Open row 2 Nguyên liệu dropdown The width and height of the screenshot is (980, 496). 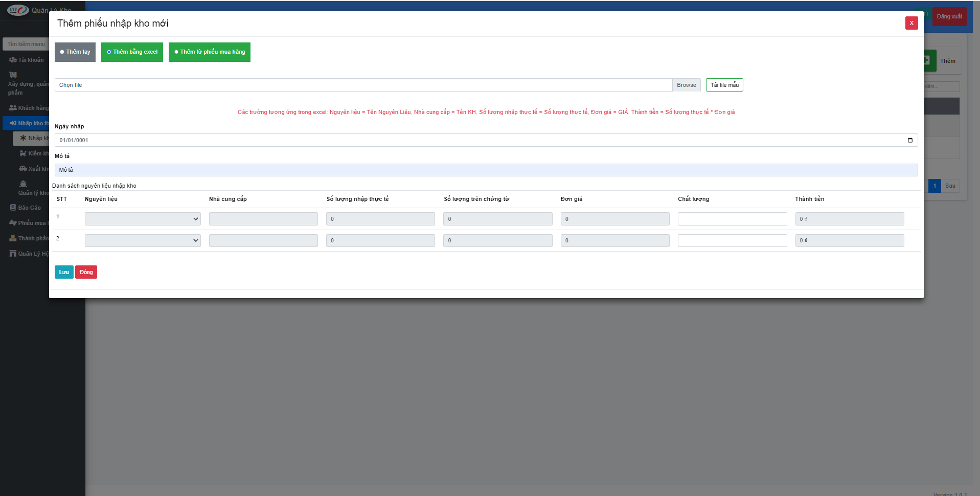(143, 240)
